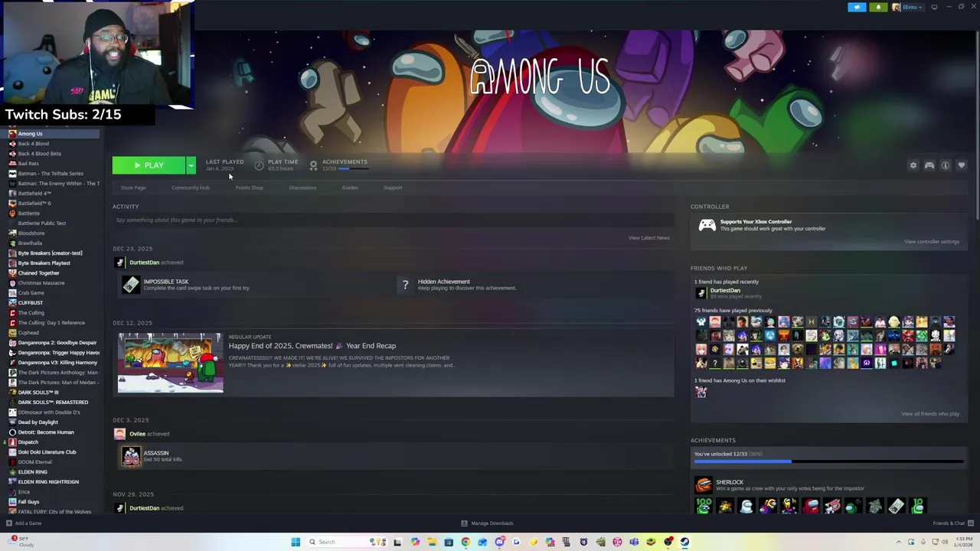
Task: Show hidden system tray icons chevron
Action: pos(899,543)
